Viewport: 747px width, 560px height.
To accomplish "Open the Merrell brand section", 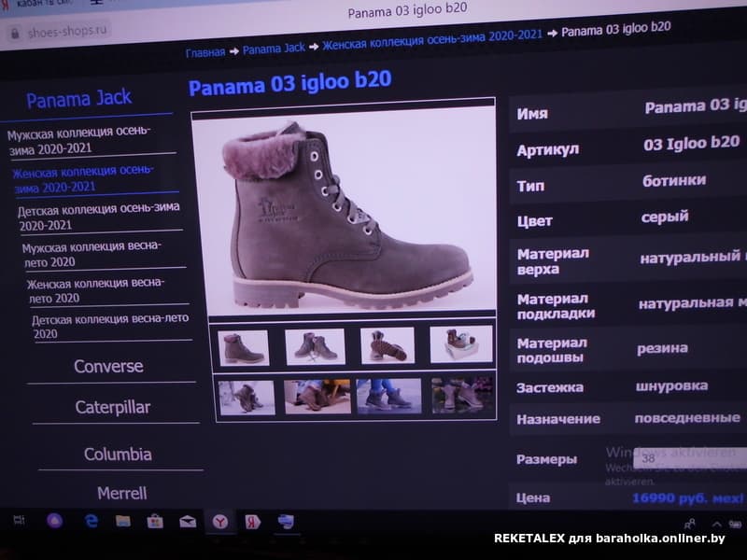I will [x=122, y=493].
